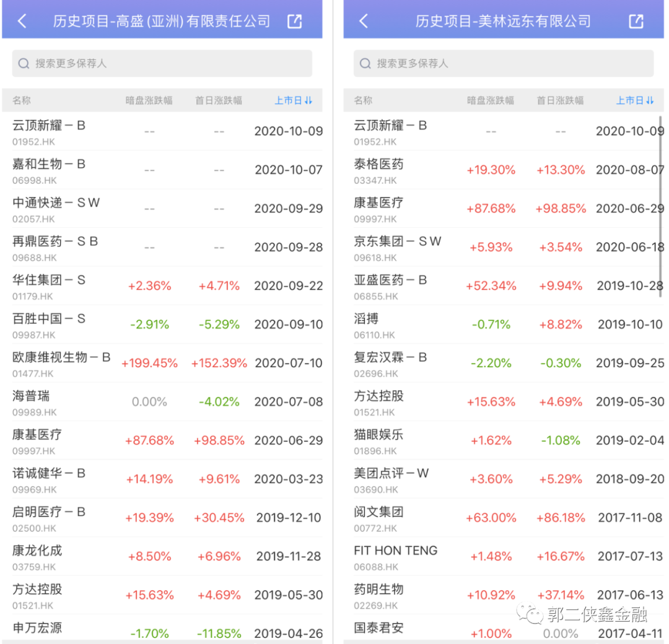669x644 pixels.
Task: Open 药明生物 stock row
Action: click(504, 595)
